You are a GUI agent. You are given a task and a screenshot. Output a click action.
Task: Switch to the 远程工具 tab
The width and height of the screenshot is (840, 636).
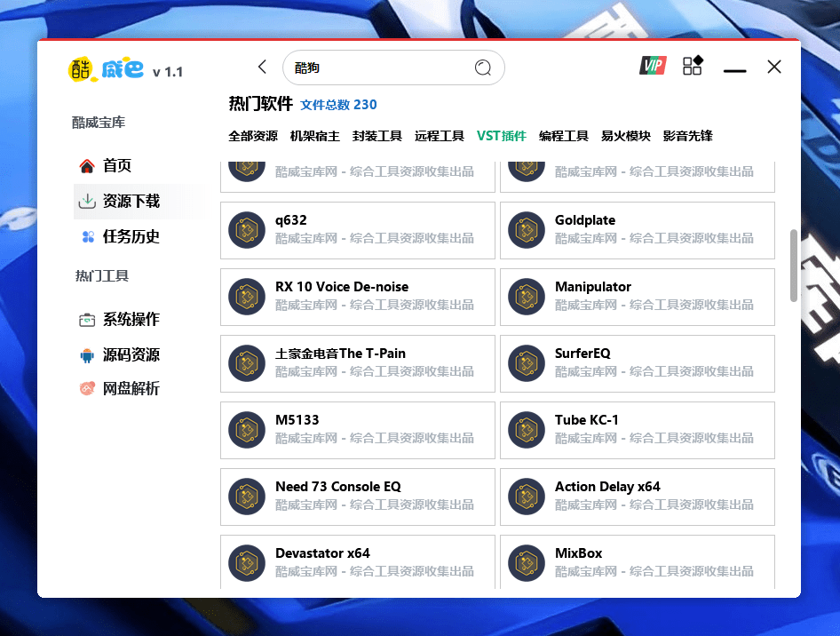point(440,136)
